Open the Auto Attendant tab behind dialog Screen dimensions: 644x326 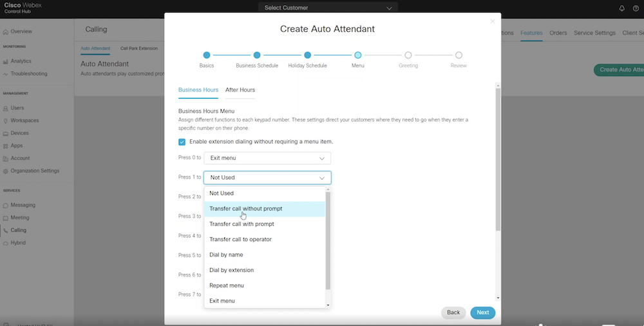coord(95,48)
